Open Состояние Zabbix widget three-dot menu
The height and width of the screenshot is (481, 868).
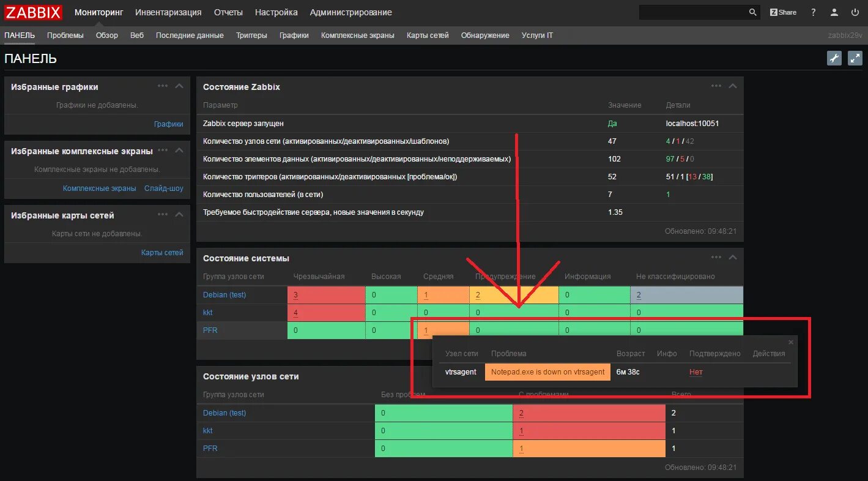point(716,86)
